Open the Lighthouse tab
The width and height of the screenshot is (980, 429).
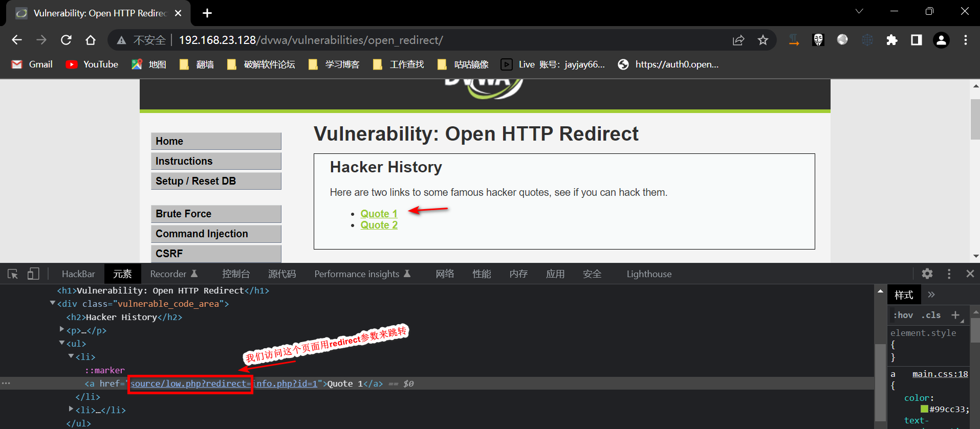(648, 274)
